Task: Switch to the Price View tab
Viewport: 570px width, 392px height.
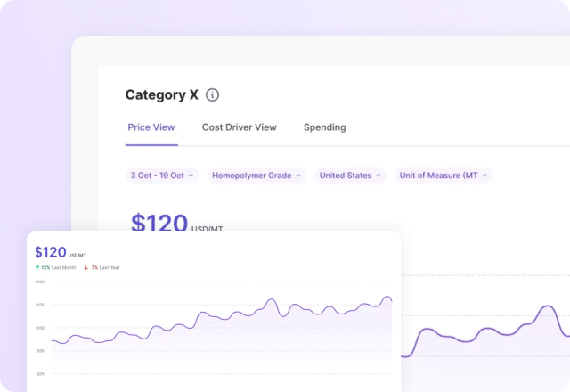Action: (151, 127)
